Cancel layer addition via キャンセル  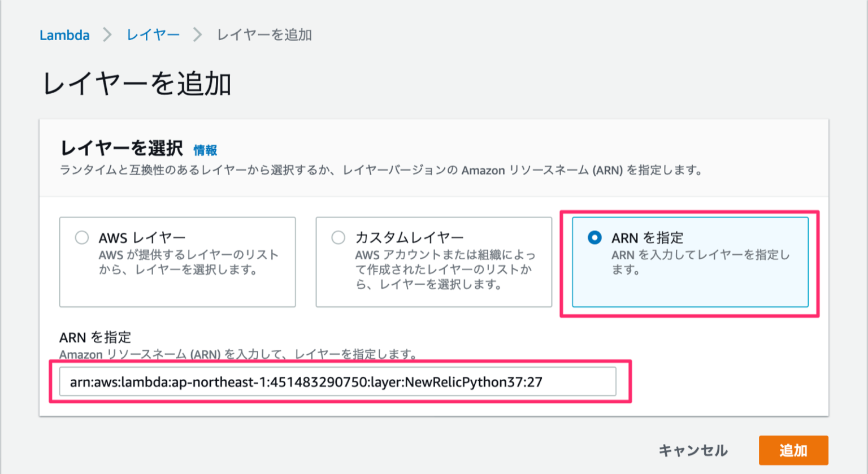(x=693, y=450)
